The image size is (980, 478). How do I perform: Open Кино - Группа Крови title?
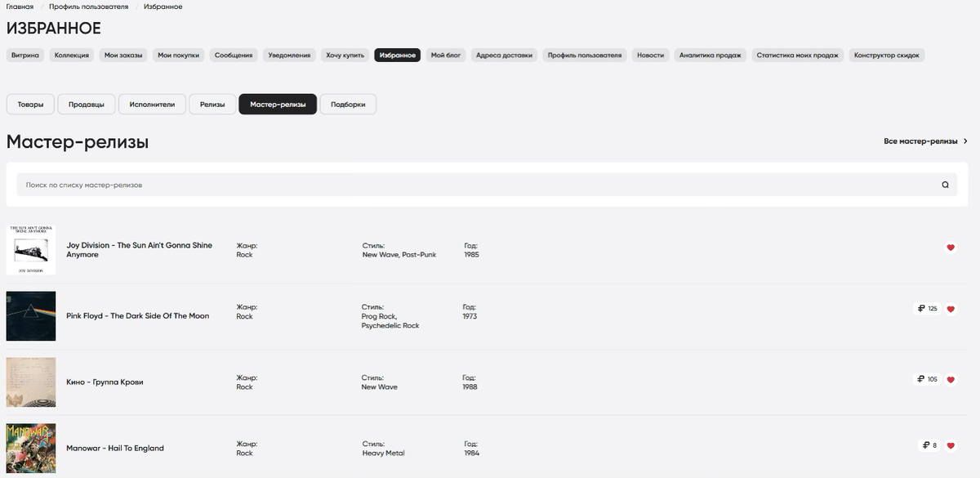click(105, 382)
